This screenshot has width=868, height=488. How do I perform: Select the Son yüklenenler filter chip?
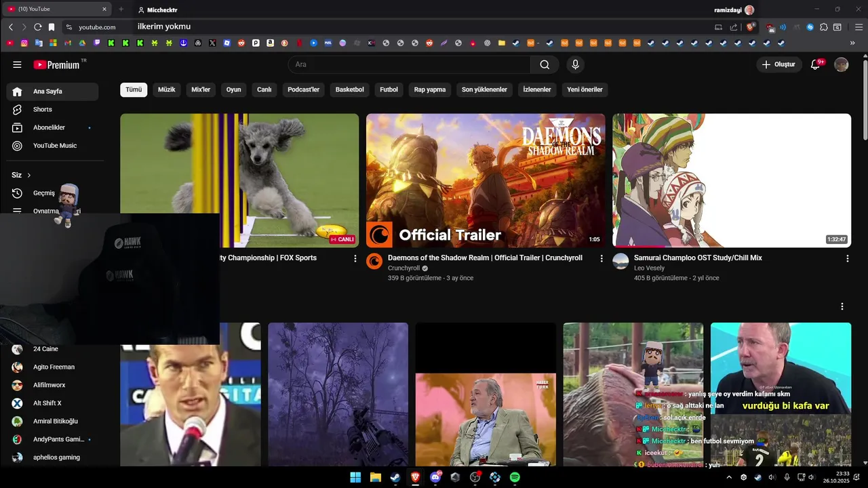[x=485, y=89]
